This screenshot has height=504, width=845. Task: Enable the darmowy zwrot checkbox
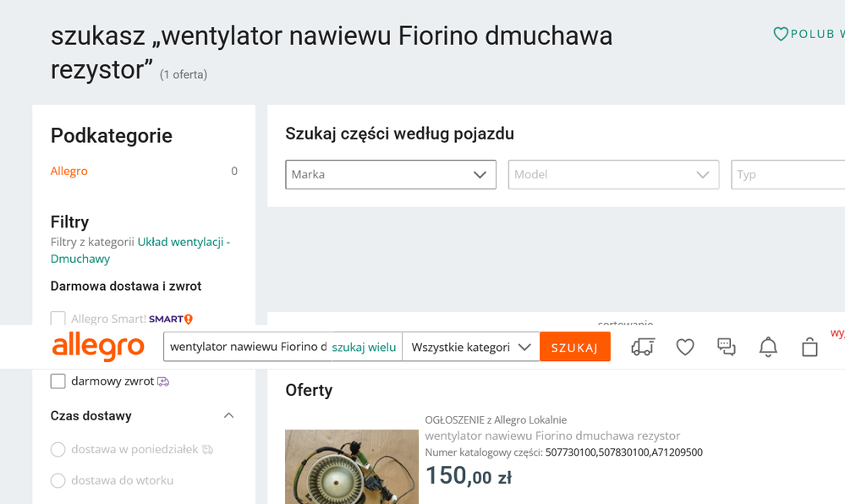pos(58,381)
